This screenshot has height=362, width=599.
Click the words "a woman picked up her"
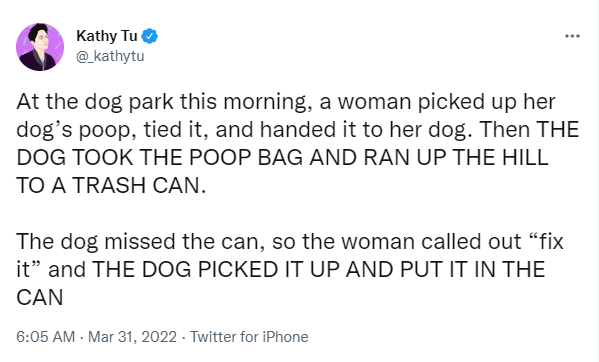coord(437,102)
